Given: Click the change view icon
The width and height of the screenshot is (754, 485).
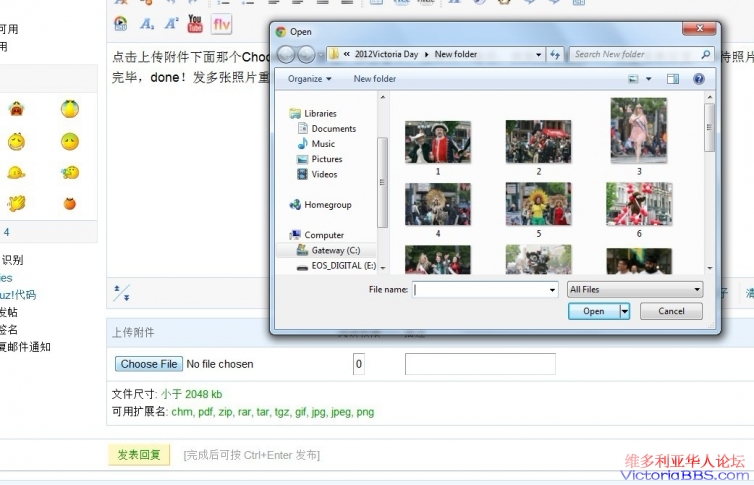Looking at the screenshot, I should click(633, 78).
